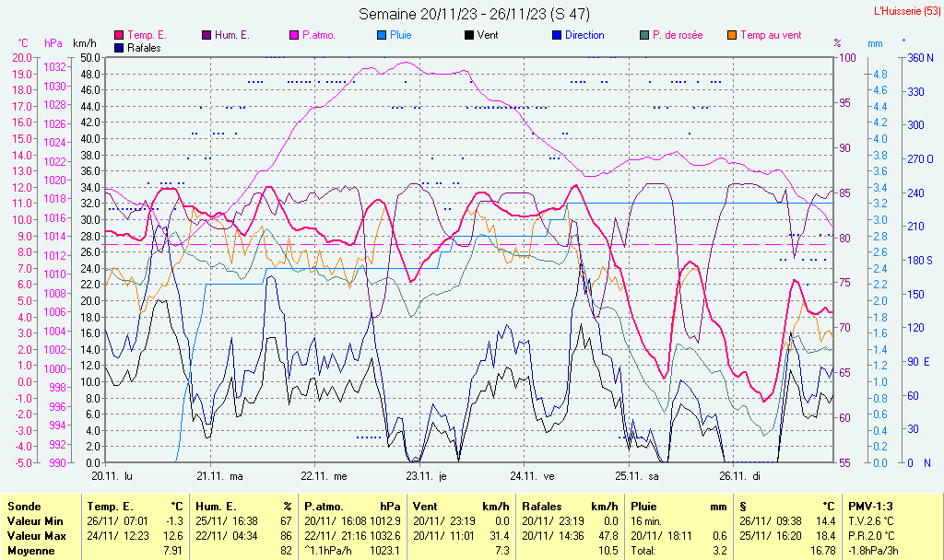The image size is (944, 560).
Task: Click the light blue Pluie legend swatch
Action: 382,36
